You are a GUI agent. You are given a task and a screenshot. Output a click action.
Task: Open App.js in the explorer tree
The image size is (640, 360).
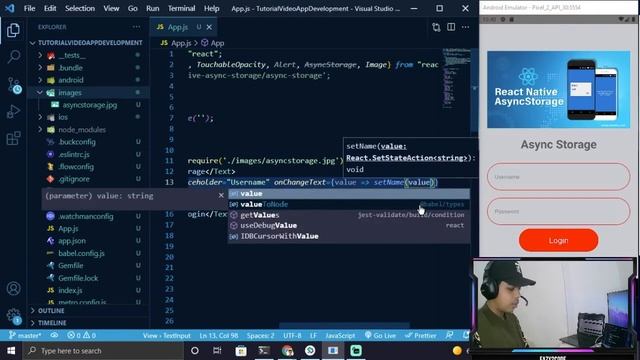(68, 229)
